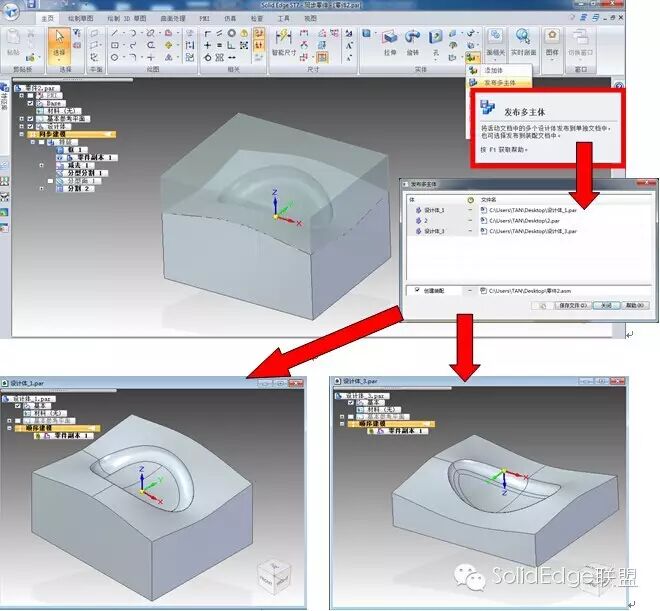Toggle 基本参考平面 checkbox in PathFinder
This screenshot has width=660, height=611.
coord(30,119)
